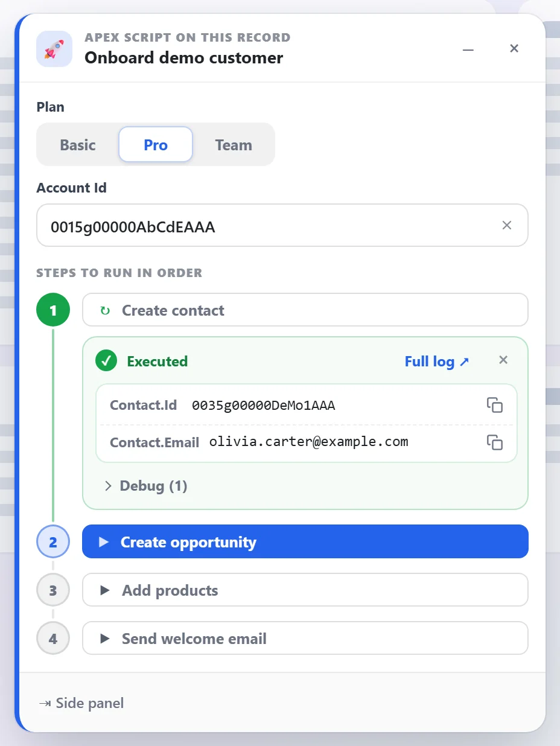Re-run the Create contact step
Viewport: 560px width, 746px height.
(x=305, y=310)
